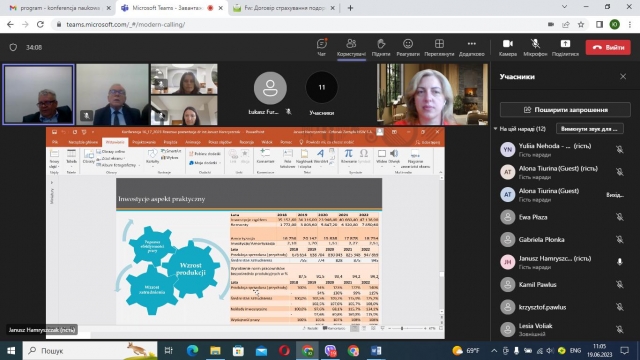The image size is (640, 360).
Task: Show hidden system tray icons chevron
Action: 494,351
